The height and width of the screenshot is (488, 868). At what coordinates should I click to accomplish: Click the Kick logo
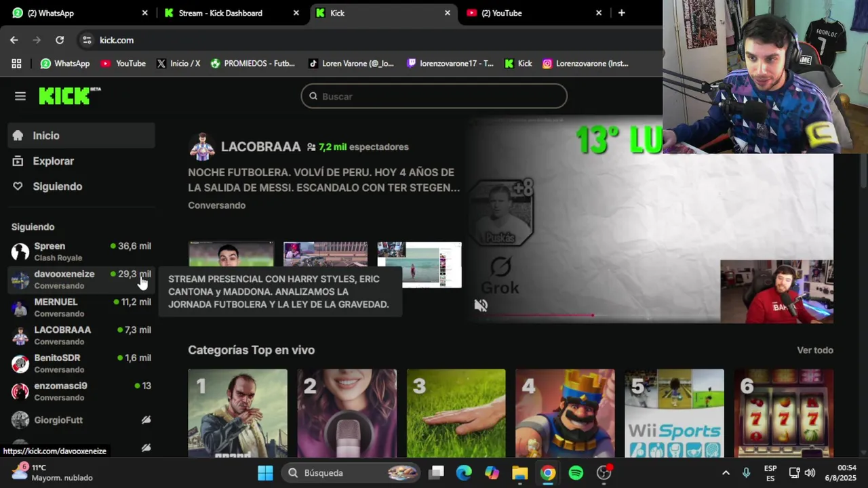coord(70,96)
